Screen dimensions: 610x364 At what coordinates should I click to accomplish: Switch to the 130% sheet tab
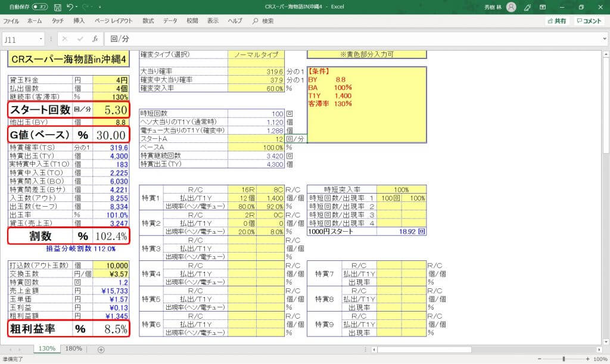coord(46,349)
